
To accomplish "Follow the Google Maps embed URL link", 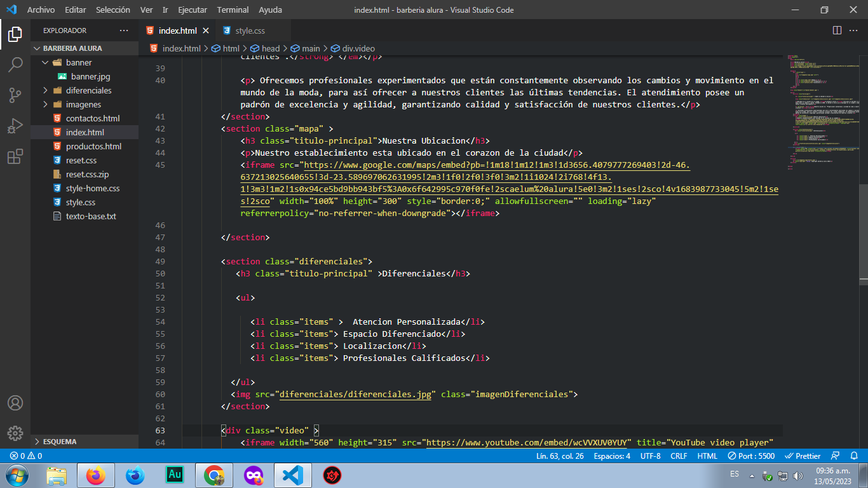I will (x=510, y=183).
